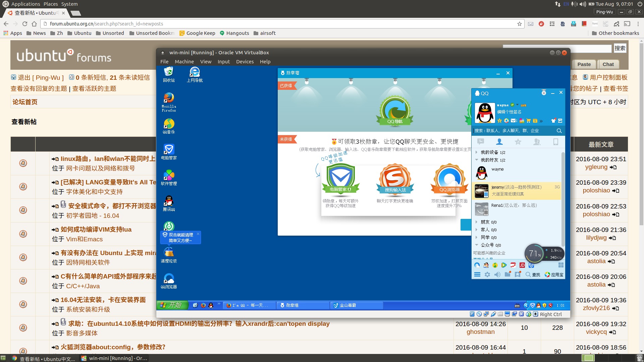Open 金山毒霸 taskbar button
Image resolution: width=644 pixels, height=362 pixels.
tap(357, 305)
